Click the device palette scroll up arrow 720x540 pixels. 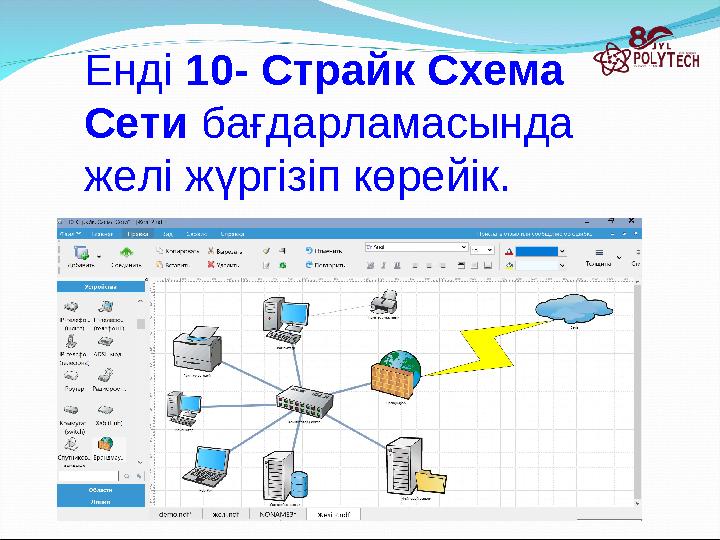pyautogui.click(x=140, y=301)
